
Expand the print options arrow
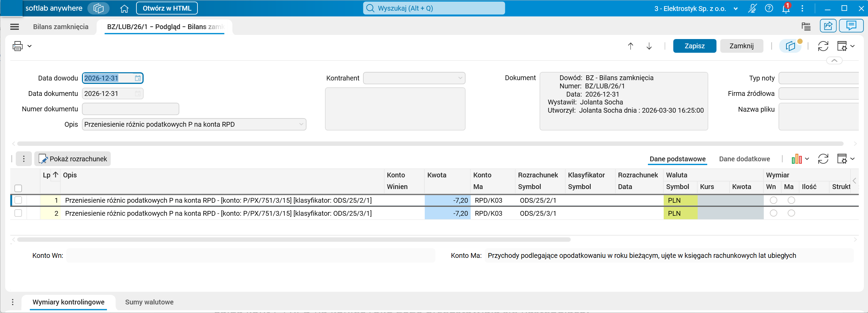pyautogui.click(x=30, y=46)
